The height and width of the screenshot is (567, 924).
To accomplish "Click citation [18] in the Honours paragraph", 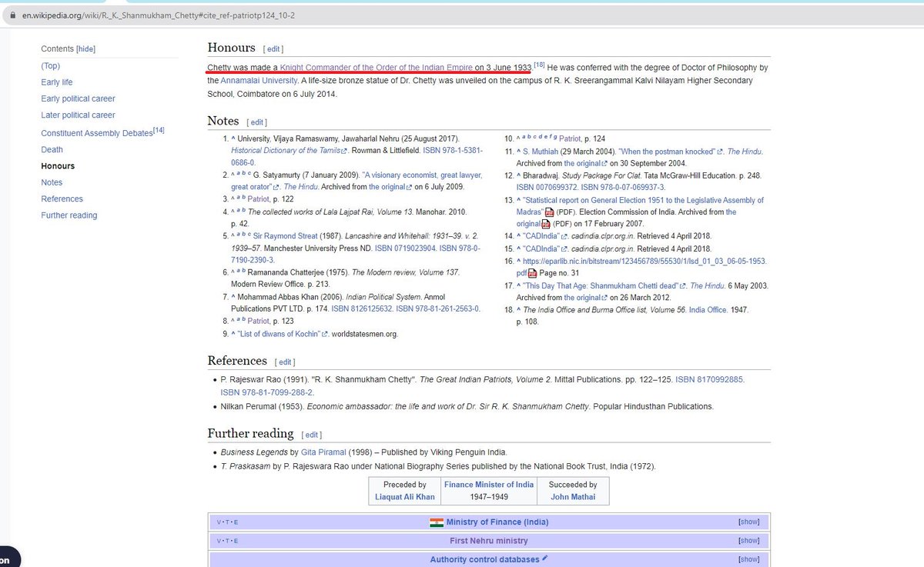I will pos(540,65).
